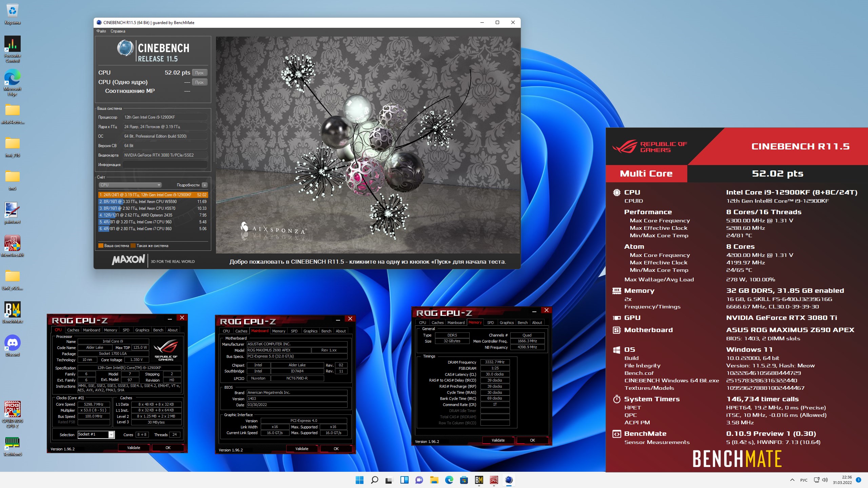The width and height of the screenshot is (868, 488).
Task: Expand Подробности details arrow
Action: (204, 185)
